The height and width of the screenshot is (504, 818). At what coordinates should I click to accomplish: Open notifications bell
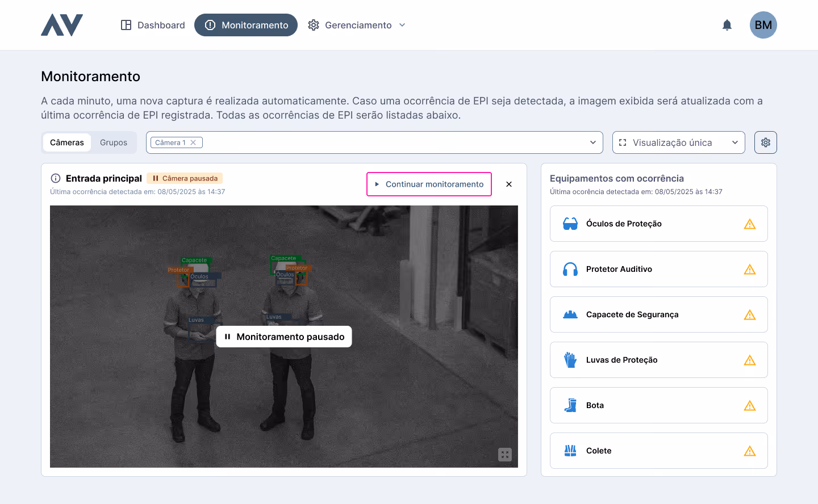[x=727, y=25]
